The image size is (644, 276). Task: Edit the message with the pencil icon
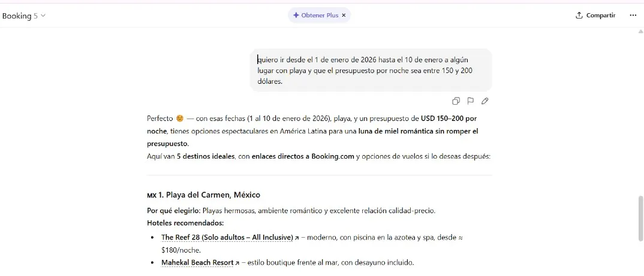[485, 101]
